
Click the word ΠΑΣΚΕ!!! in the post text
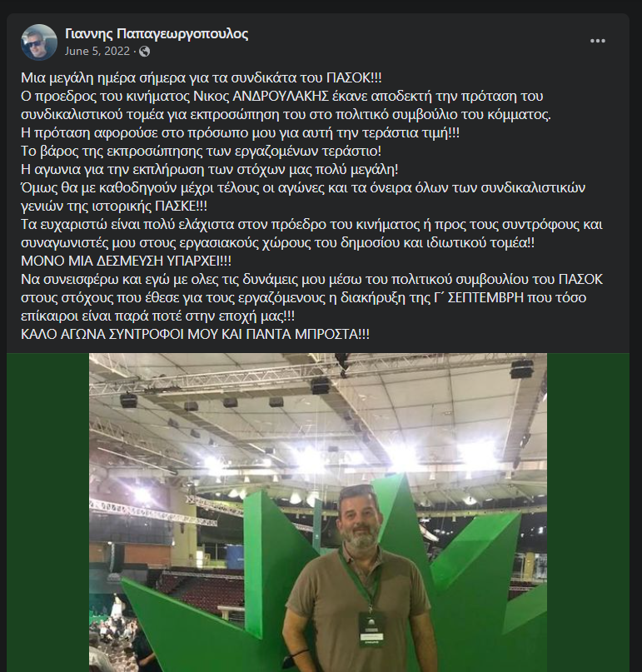pos(181,207)
